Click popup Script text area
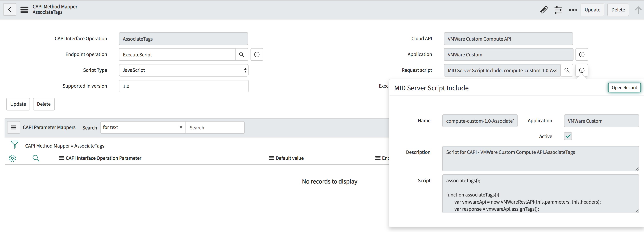Viewport: 644px width, 232px height. click(540, 194)
